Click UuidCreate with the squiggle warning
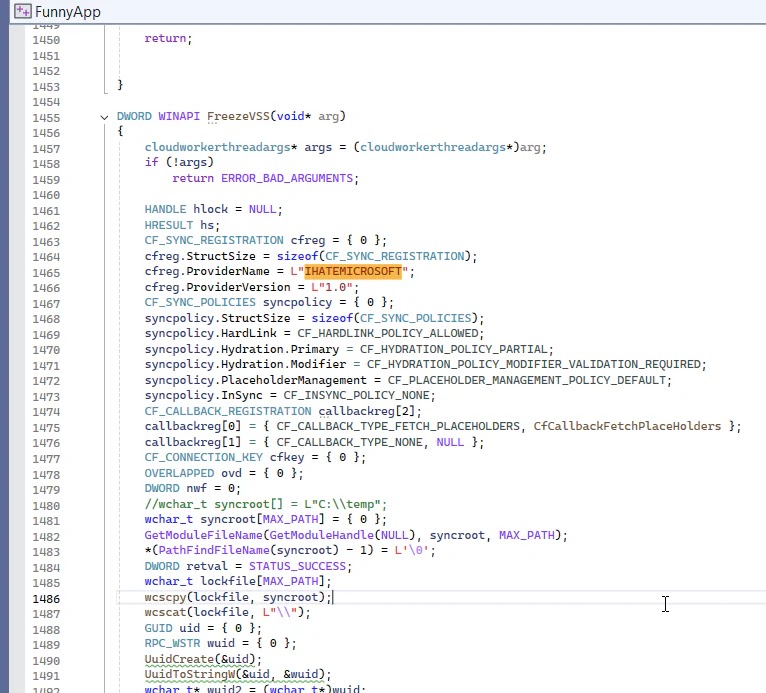This screenshot has width=766, height=693. coord(179,659)
